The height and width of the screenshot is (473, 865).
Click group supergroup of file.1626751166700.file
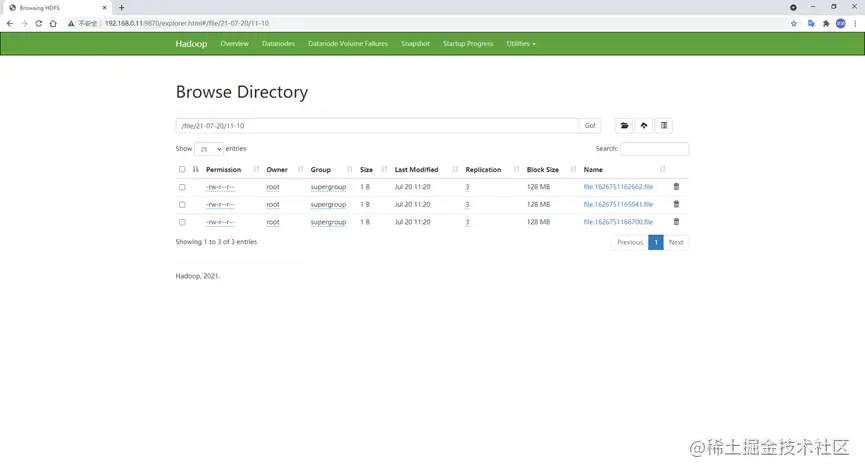328,222
